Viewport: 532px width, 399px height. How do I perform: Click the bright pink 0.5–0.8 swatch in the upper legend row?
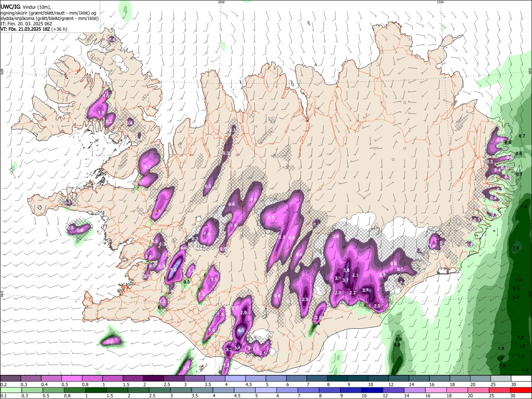(72, 379)
